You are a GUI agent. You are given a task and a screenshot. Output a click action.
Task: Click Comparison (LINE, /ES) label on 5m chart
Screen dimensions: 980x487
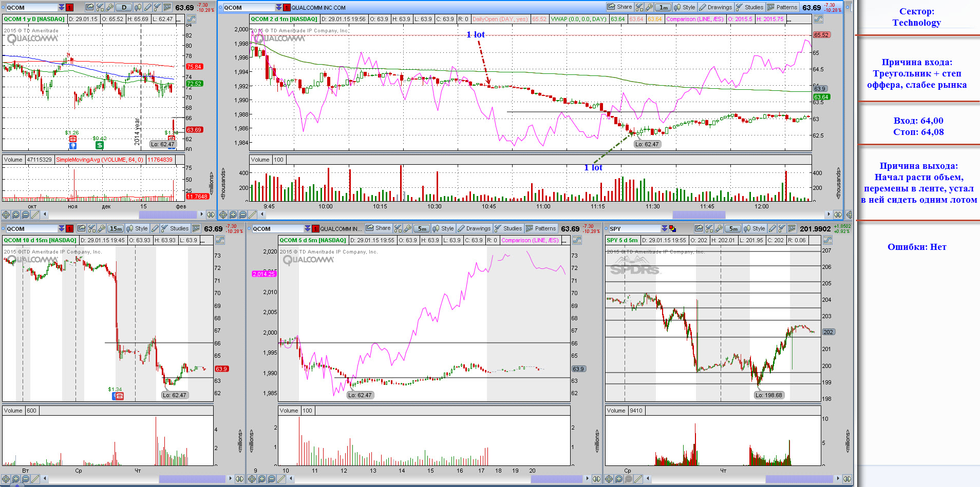pyautogui.click(x=530, y=240)
